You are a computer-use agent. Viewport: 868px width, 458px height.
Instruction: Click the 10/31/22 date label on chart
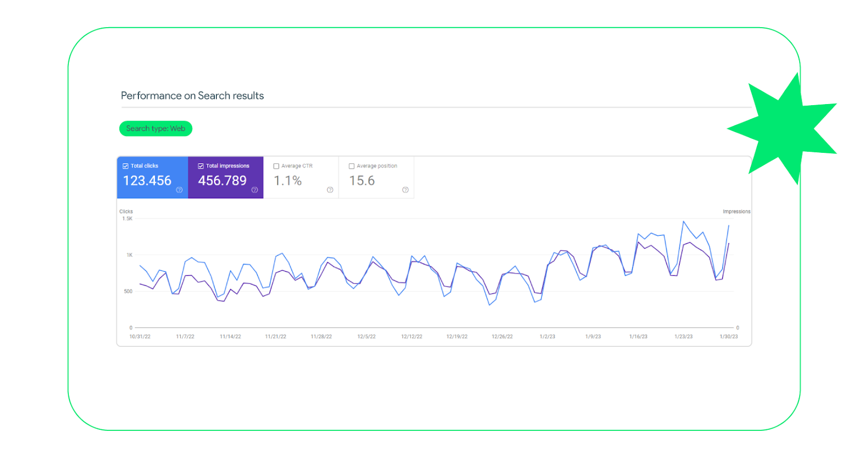click(140, 337)
